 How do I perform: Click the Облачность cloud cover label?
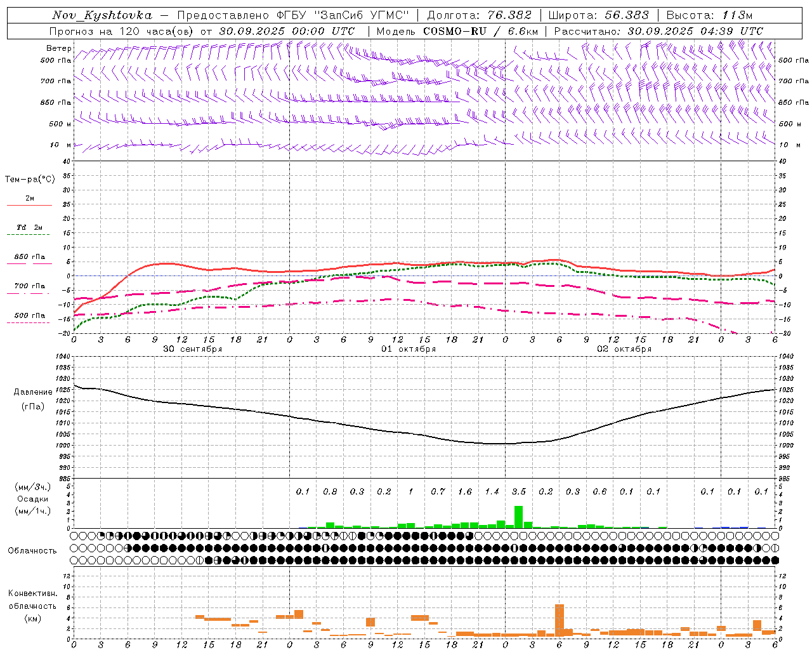click(32, 551)
